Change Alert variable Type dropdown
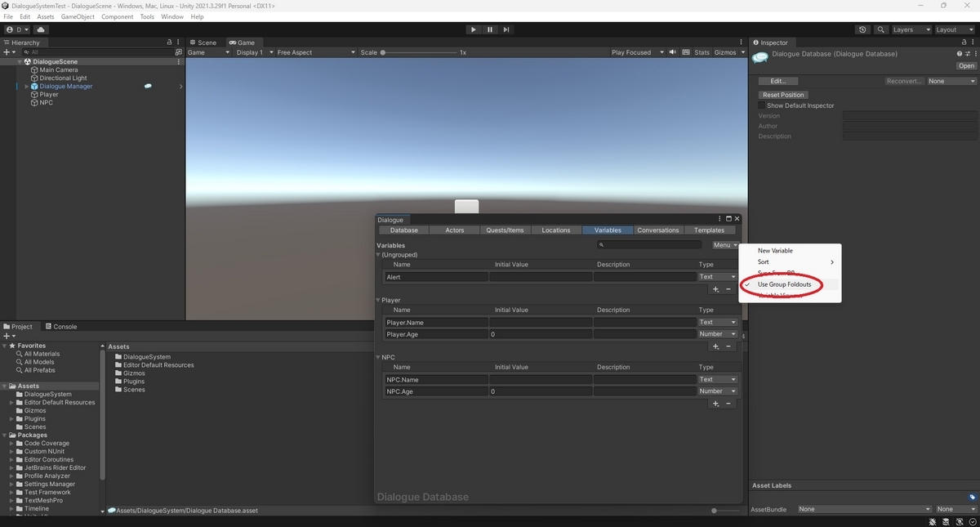 coord(718,277)
